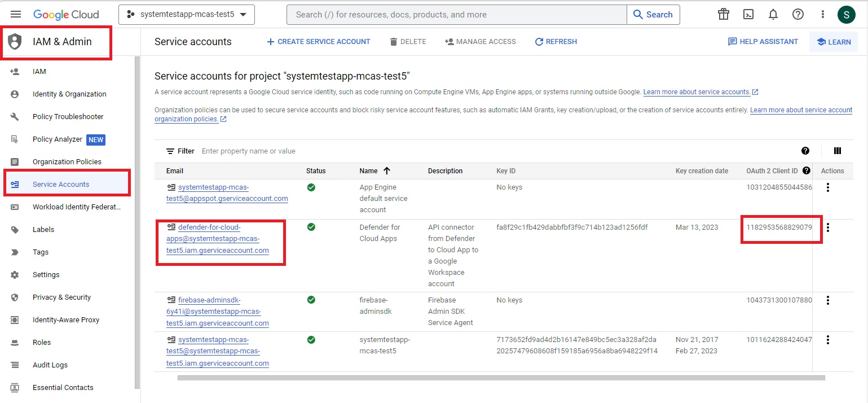Open defender-for-cloud-apps service account email link
This screenshot has width=868, height=403.
[218, 239]
